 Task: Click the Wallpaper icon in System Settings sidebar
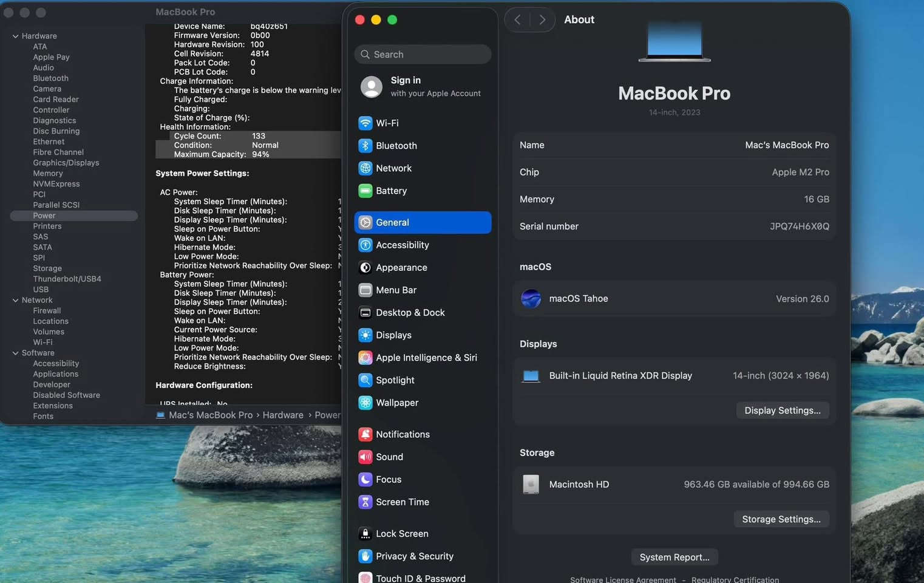click(x=365, y=403)
